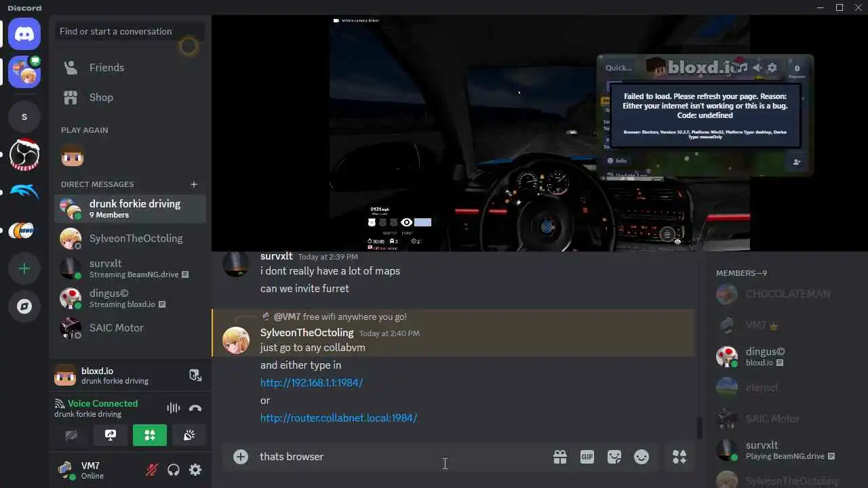Image resolution: width=868 pixels, height=488 pixels.
Task: Share your screen button
Action: 111,435
